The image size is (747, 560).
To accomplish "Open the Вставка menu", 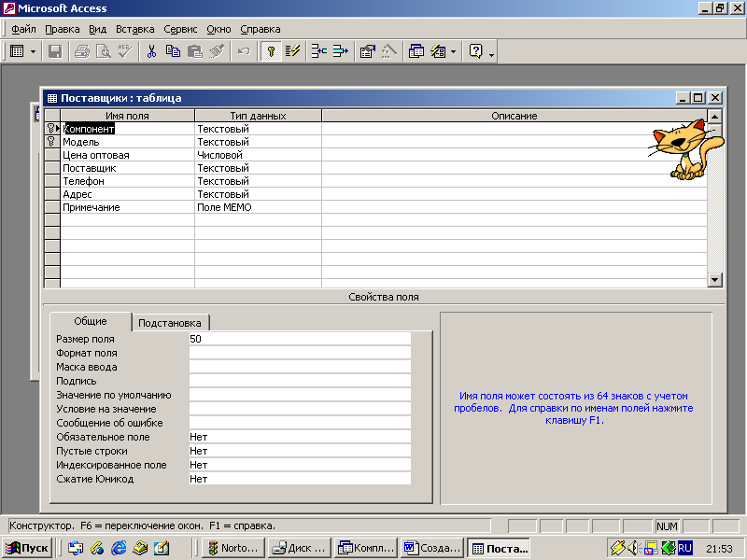I will point(134,29).
